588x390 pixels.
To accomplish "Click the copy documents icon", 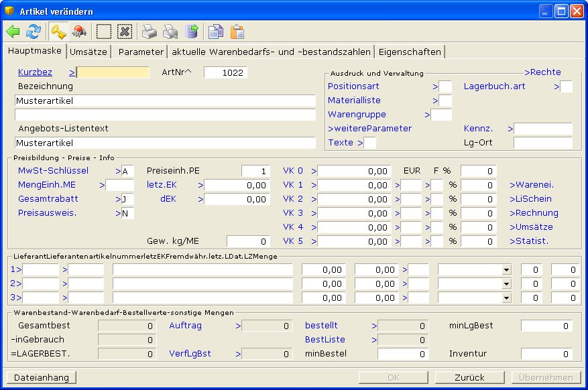I will (215, 31).
